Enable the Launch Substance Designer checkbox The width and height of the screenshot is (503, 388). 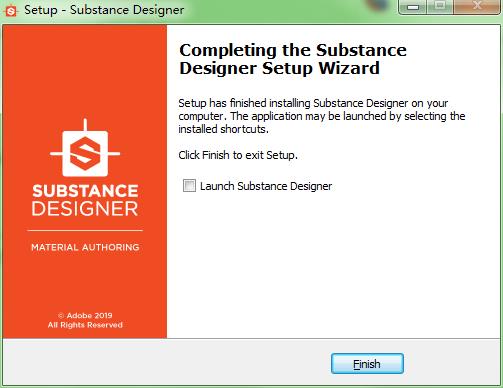tap(189, 186)
